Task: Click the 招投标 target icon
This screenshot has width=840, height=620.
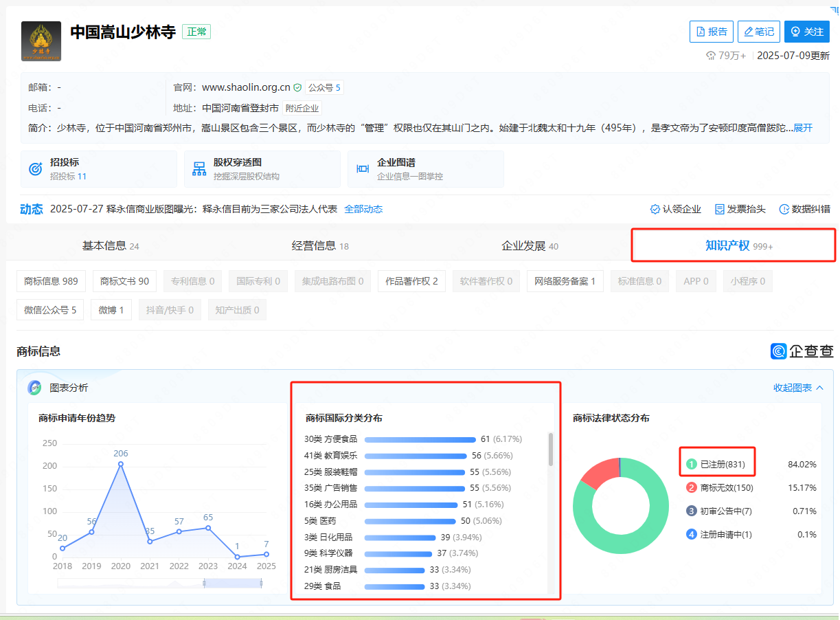Action: point(35,169)
